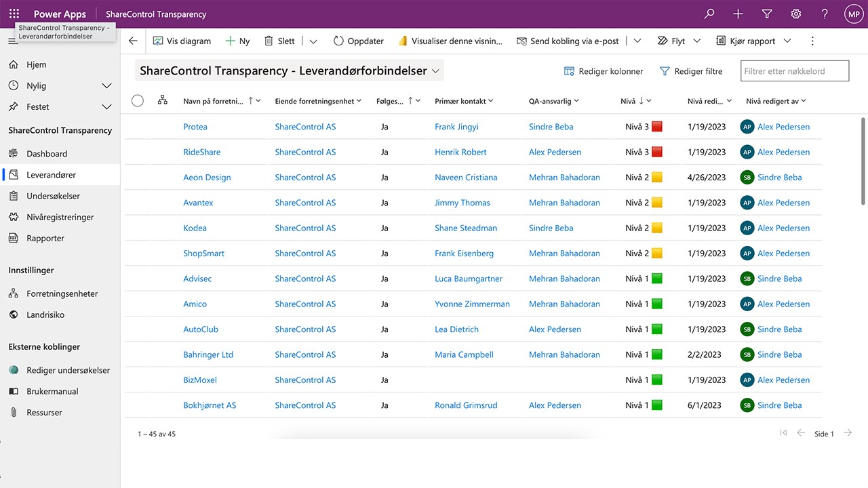Toggle the select-all rows circle

138,100
